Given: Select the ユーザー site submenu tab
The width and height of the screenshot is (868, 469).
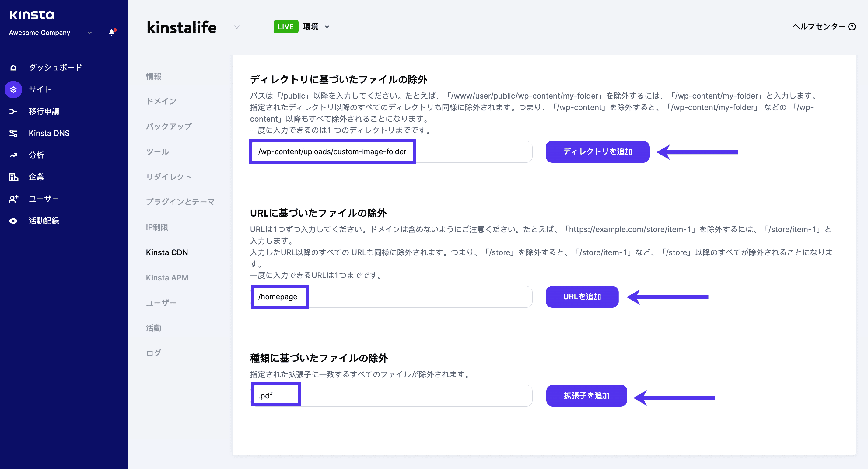Looking at the screenshot, I should click(x=161, y=303).
